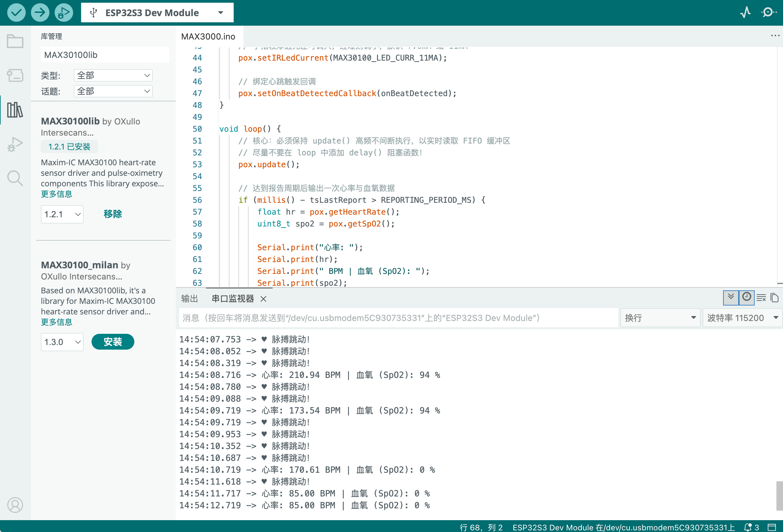This screenshot has height=532, width=783.
Task: Install MAX30100_milan with 安装 button
Action: 113,342
